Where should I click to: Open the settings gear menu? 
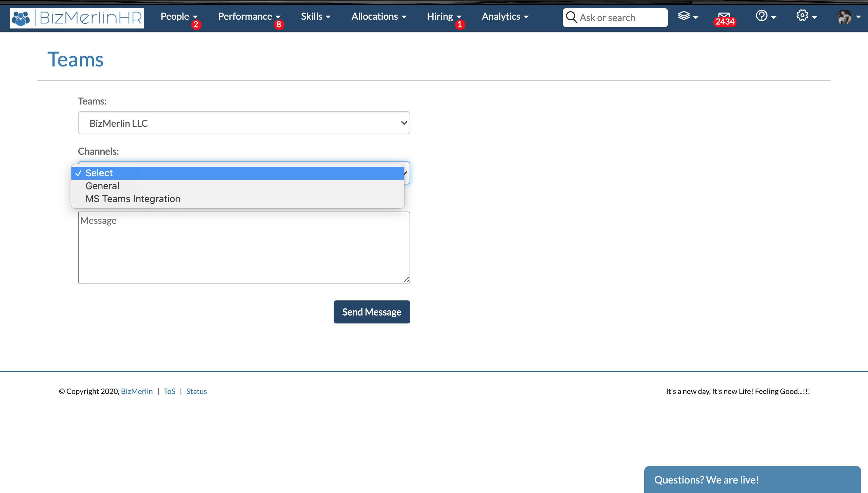806,16
